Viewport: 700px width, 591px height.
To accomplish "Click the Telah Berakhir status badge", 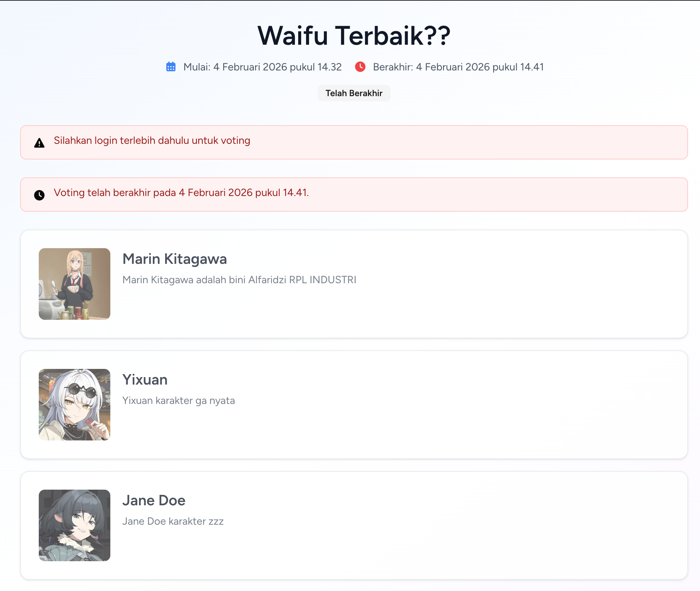I will [x=354, y=93].
